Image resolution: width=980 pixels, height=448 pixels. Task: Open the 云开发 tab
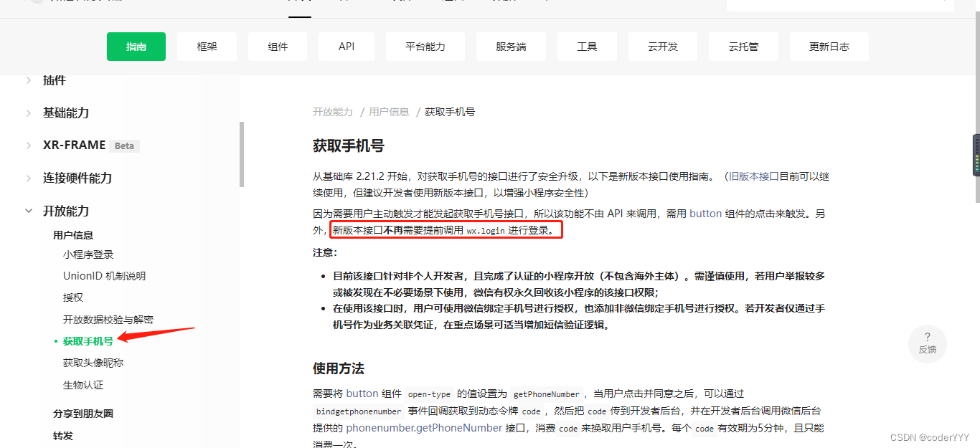[663, 47]
